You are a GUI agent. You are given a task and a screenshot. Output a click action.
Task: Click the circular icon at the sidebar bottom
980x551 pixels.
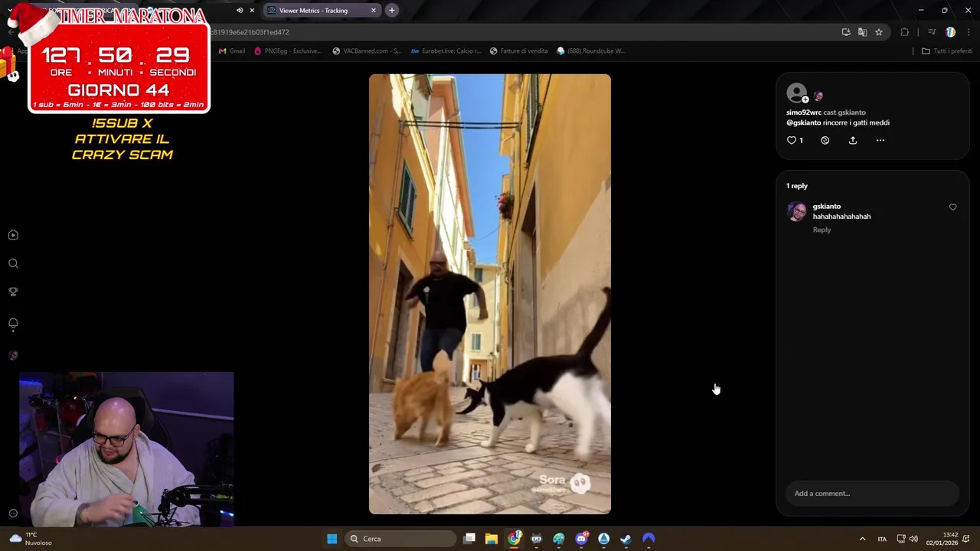pyautogui.click(x=13, y=514)
